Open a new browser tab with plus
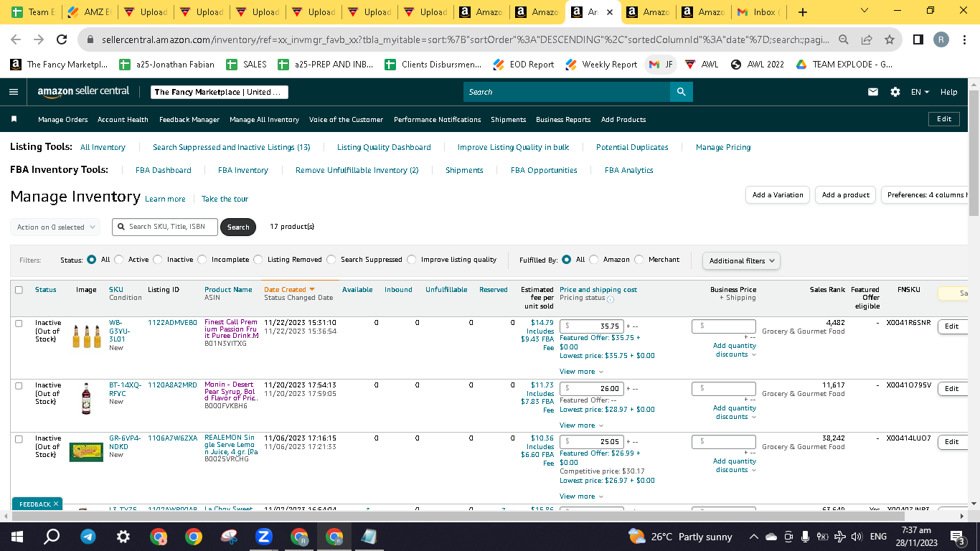Screen dimensions: 980x551 [803, 12]
